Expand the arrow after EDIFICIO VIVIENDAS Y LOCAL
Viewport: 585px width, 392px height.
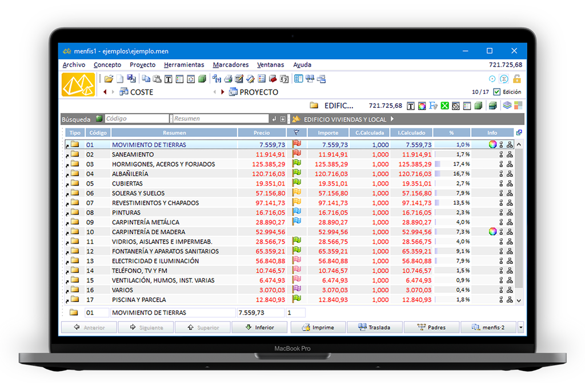[392, 119]
